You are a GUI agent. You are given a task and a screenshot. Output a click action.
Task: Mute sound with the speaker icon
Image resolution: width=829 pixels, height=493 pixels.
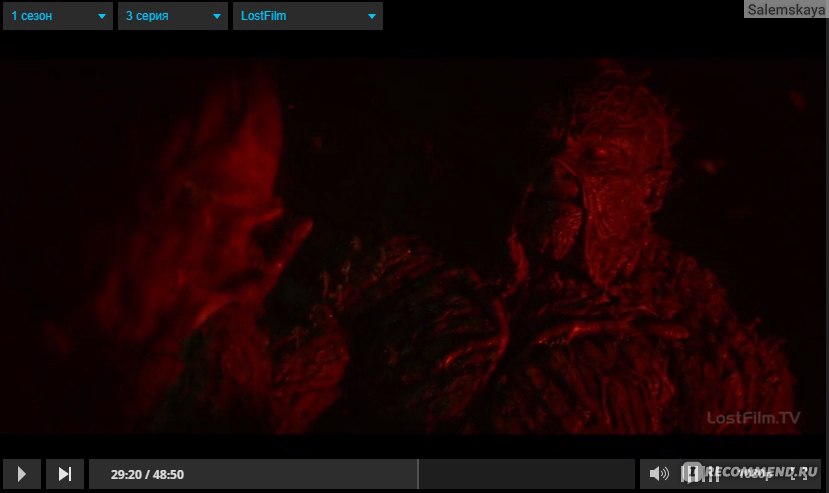658,473
